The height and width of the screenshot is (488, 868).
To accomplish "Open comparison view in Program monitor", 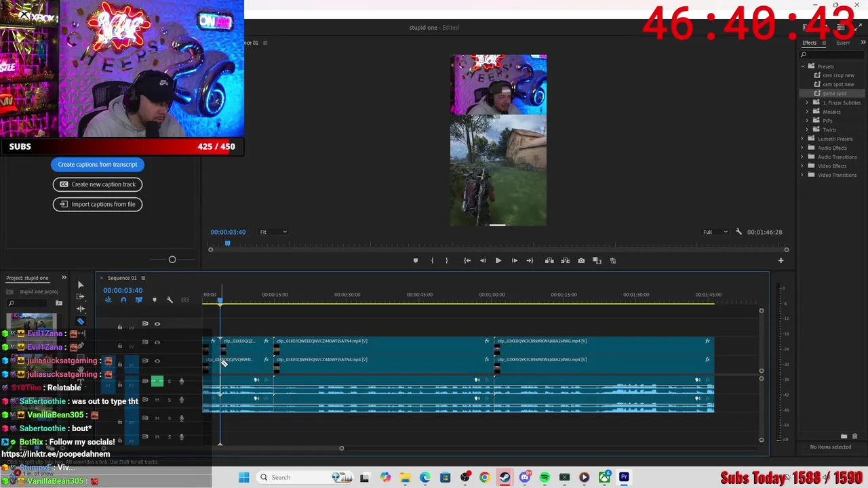I will pyautogui.click(x=597, y=260).
